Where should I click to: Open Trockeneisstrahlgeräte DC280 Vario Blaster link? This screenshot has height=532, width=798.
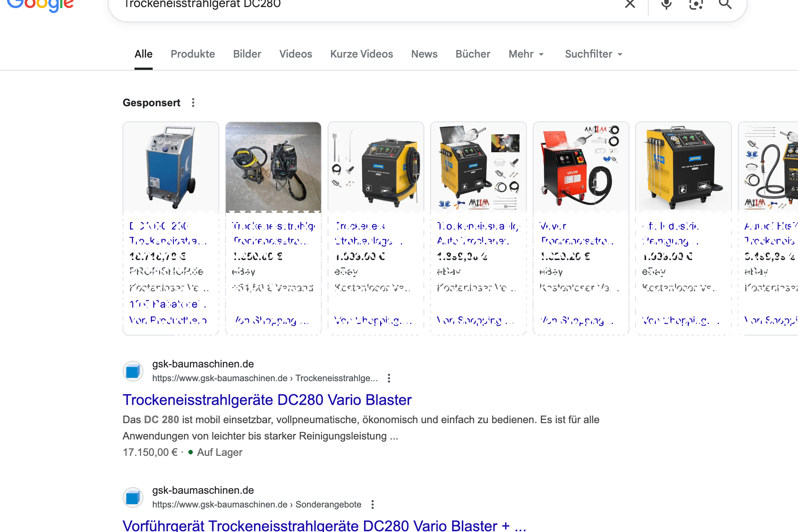coord(267,400)
